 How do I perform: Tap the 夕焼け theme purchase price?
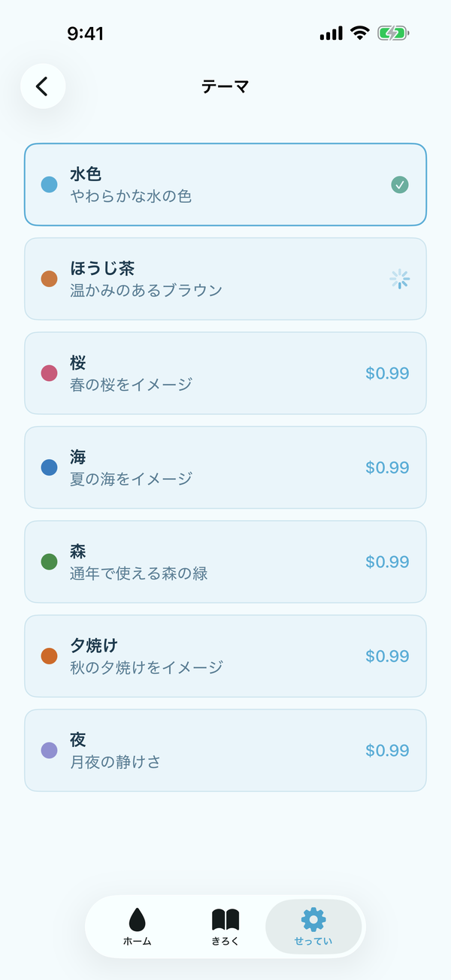pyautogui.click(x=389, y=656)
